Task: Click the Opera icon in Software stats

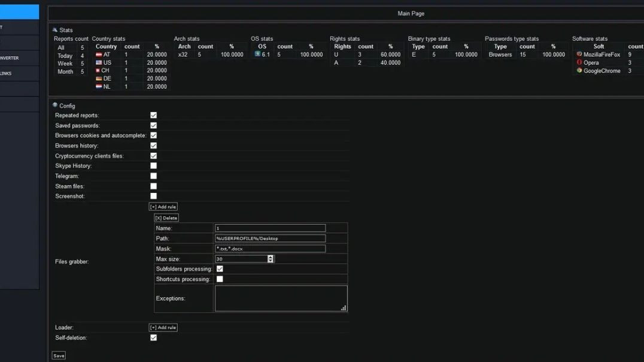Action: coord(578,62)
